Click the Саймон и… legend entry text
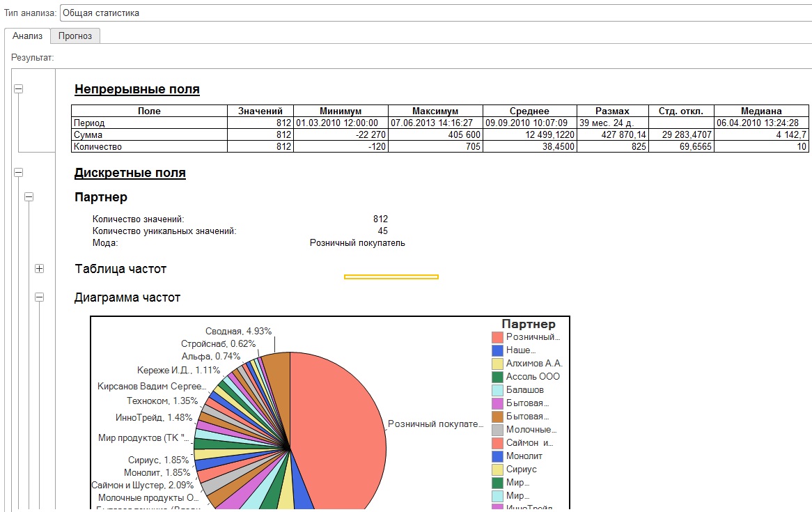Screen dimensions: 812x512 click(x=530, y=443)
